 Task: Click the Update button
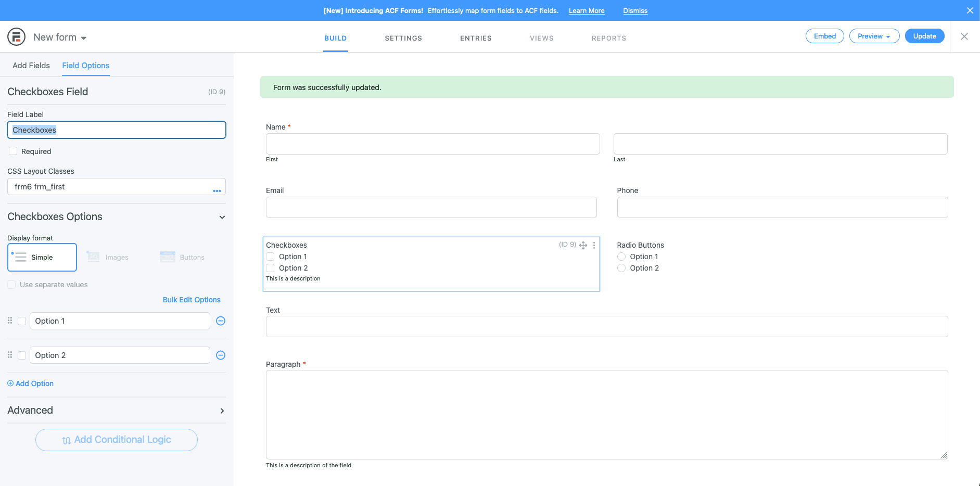[925, 36]
